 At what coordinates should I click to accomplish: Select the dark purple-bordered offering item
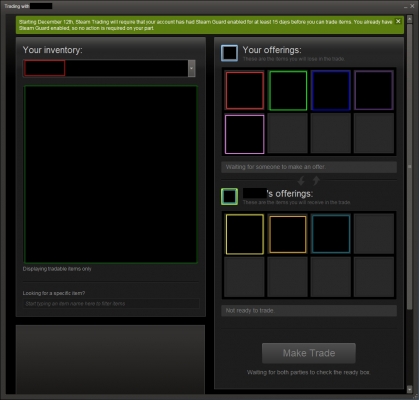[374, 90]
